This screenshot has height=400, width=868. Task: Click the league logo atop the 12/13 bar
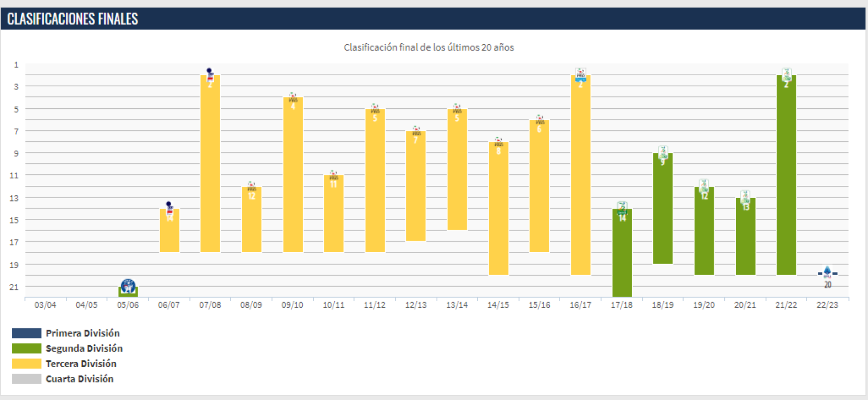(416, 131)
